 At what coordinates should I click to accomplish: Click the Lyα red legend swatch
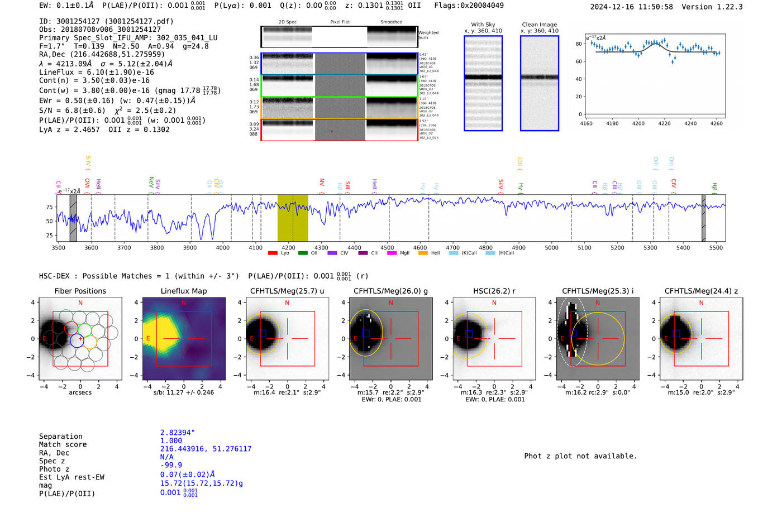click(273, 253)
